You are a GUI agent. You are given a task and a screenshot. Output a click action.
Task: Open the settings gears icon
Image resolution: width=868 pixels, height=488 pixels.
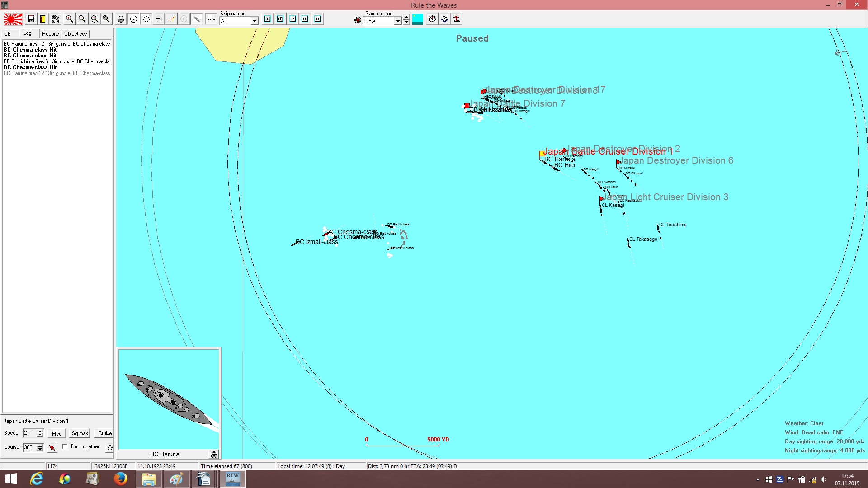55,19
